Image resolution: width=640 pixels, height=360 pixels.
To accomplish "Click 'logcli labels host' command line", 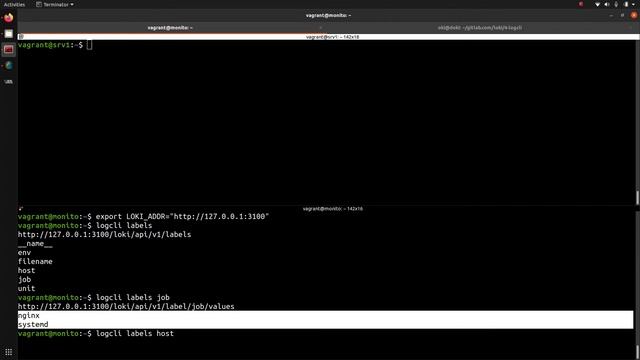I will (x=96, y=333).
